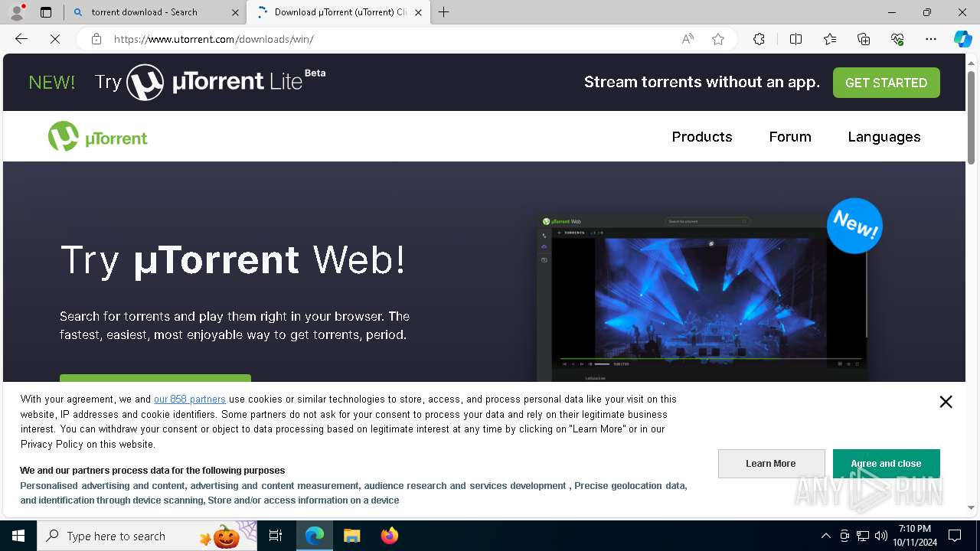Click scrollbar down arrow

(971, 507)
